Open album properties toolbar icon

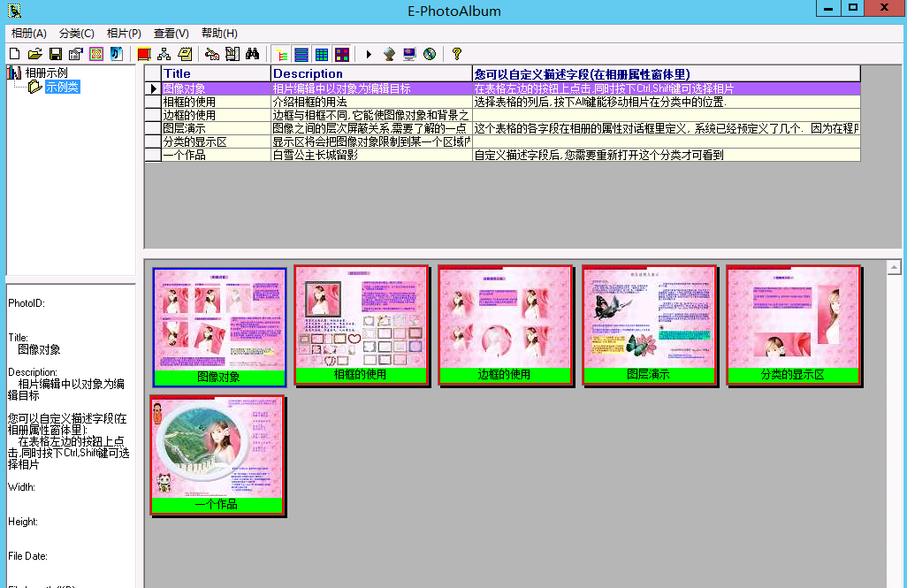76,54
